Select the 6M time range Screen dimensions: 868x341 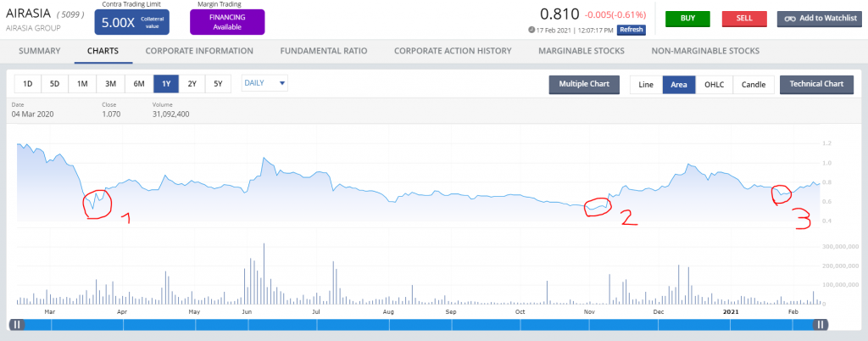click(139, 84)
